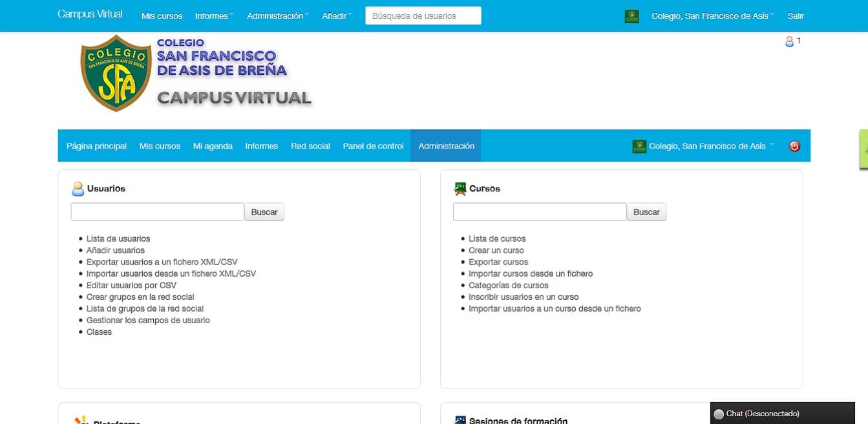Click the school avatar in top bar
Screen dimensions: 868x424
pyautogui.click(x=631, y=16)
